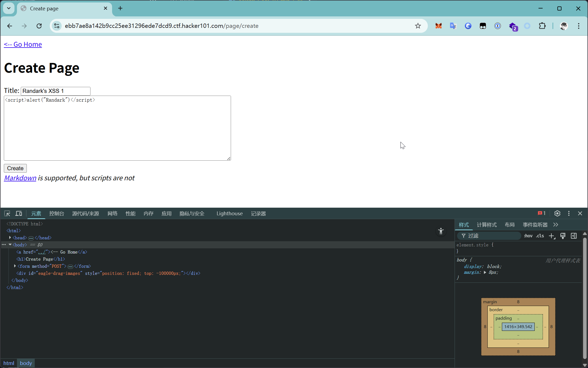Image resolution: width=588 pixels, height=368 pixels.
Task: Open DevTools settings gear
Action: 557,213
